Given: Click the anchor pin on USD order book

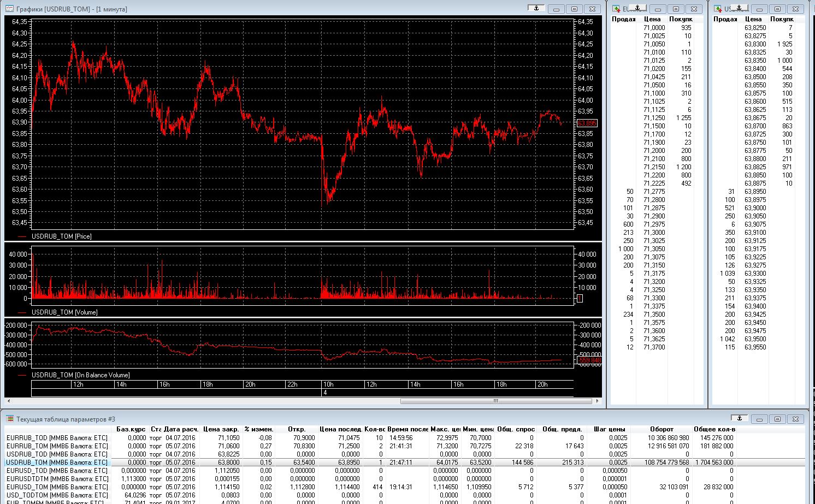Looking at the screenshot, I should coord(739,8).
